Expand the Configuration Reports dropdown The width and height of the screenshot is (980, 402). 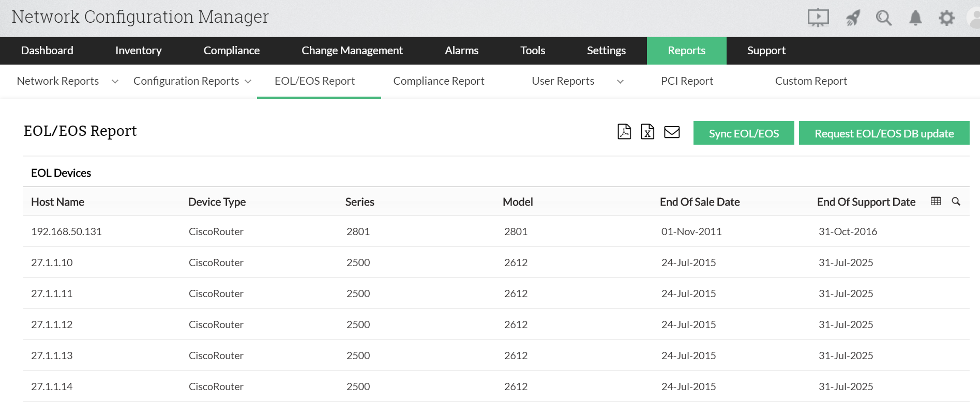[x=248, y=82]
